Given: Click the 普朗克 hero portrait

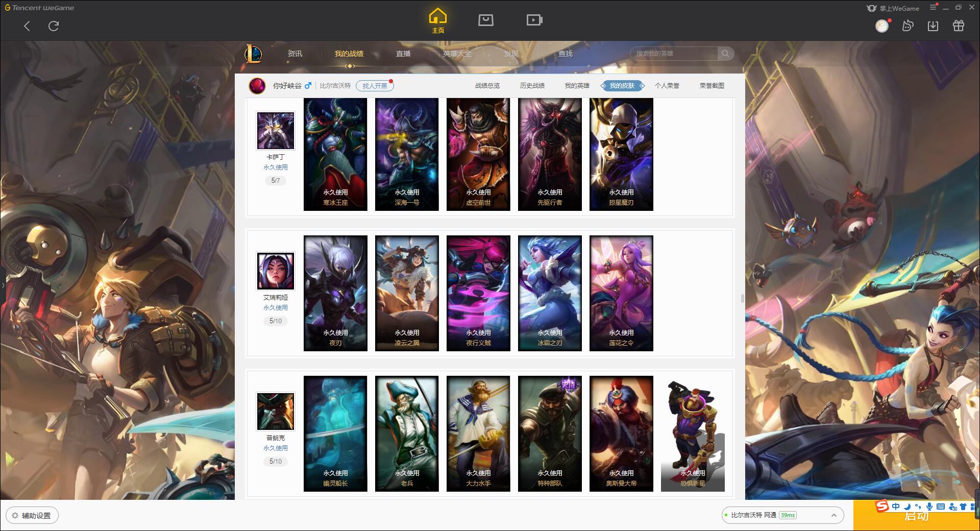Looking at the screenshot, I should click(x=276, y=412).
